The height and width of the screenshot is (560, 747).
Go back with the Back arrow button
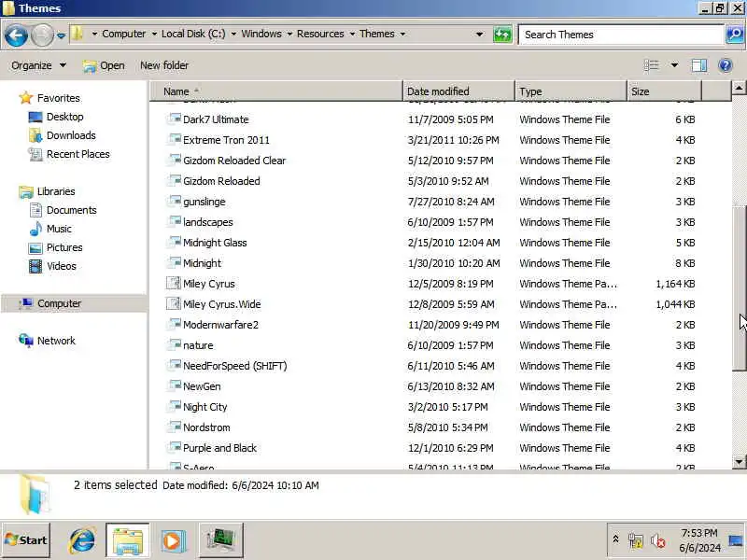[x=16, y=35]
